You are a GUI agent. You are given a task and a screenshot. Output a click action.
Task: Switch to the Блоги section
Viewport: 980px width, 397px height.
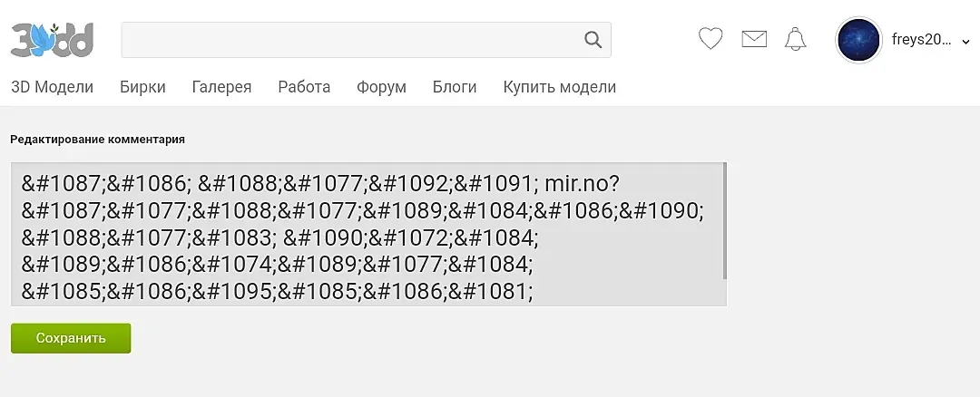(x=455, y=87)
